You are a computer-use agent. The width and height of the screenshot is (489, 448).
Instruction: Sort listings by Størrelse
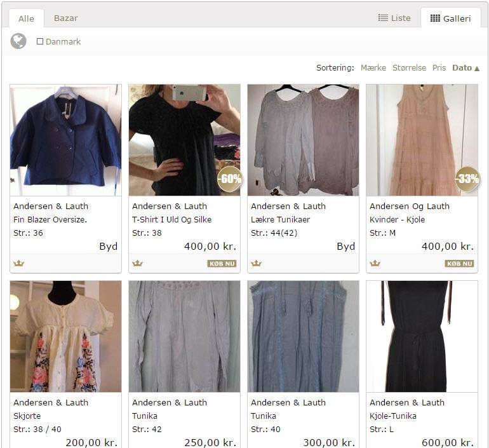[x=409, y=68]
